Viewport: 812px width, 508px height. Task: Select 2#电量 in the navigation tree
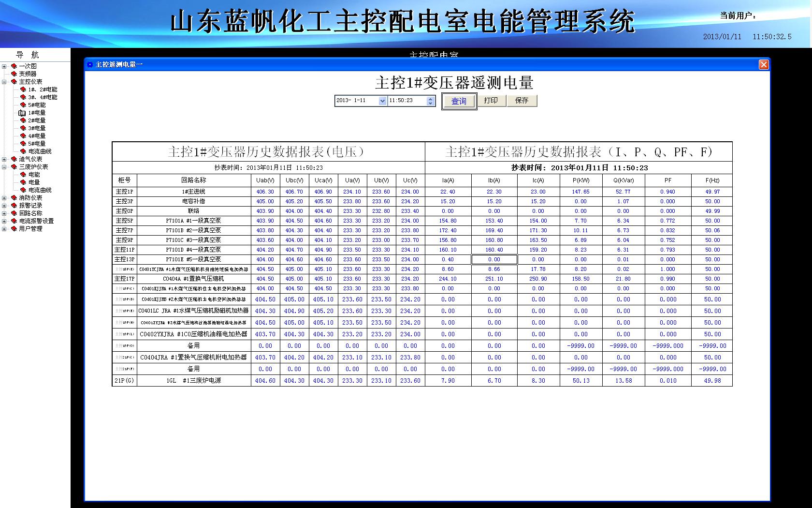(x=37, y=120)
